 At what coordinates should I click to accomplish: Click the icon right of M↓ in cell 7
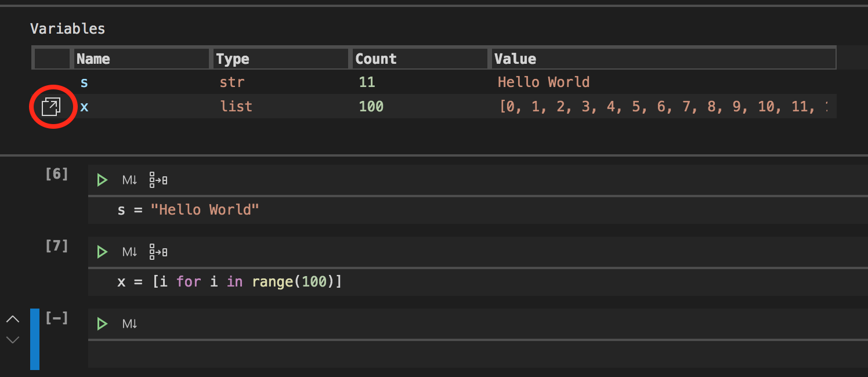pos(158,252)
